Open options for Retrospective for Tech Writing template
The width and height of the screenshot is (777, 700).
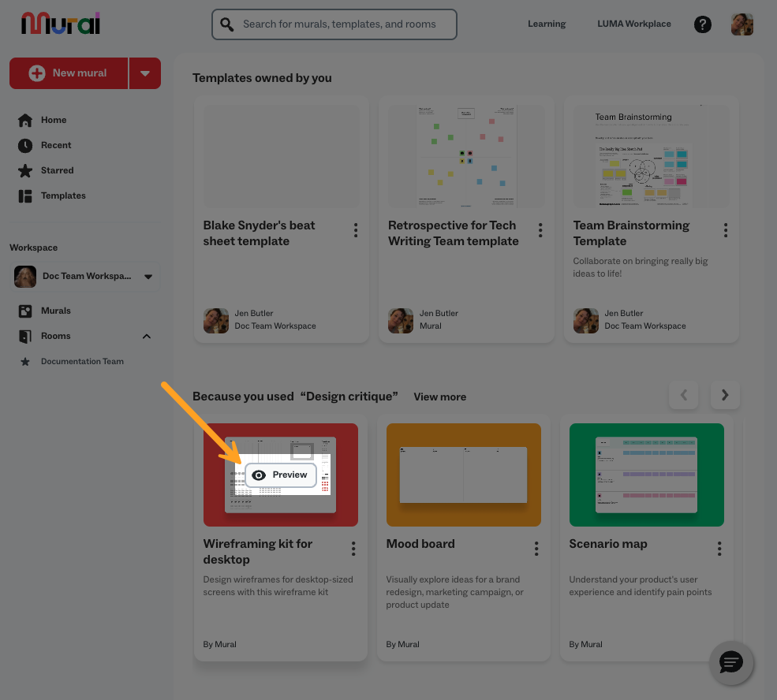pyautogui.click(x=540, y=230)
